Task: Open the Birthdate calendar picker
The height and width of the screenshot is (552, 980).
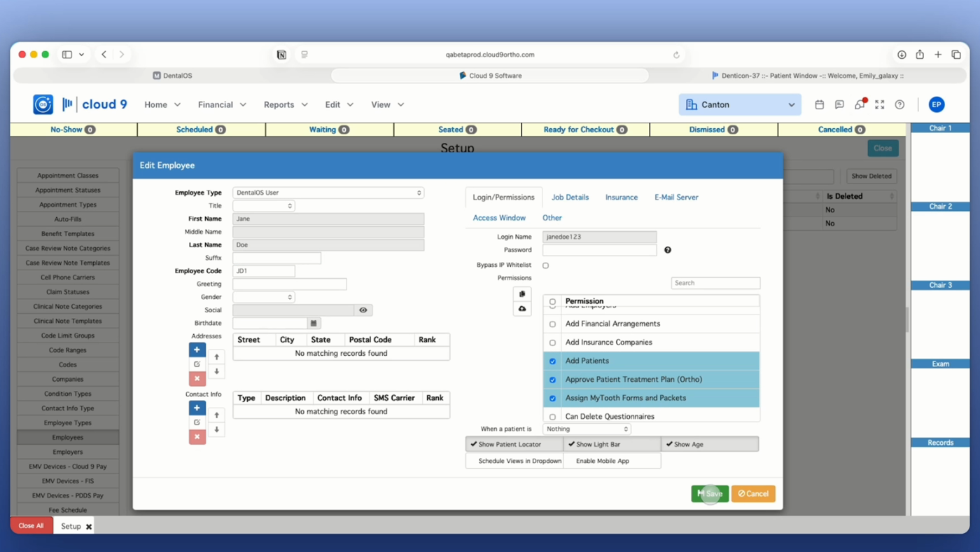Action: coord(314,323)
